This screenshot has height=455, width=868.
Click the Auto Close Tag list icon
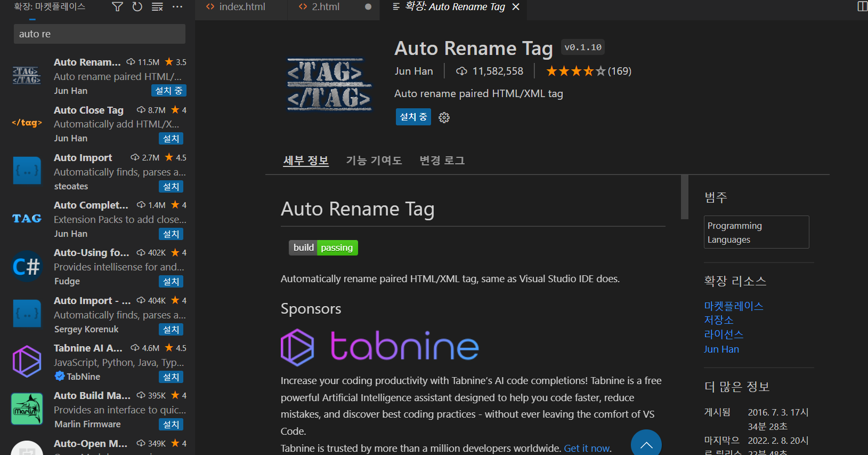click(27, 123)
